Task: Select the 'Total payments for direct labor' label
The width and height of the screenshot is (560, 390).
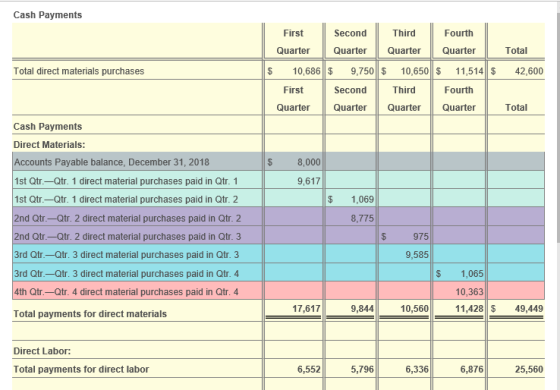Action: pos(81,369)
